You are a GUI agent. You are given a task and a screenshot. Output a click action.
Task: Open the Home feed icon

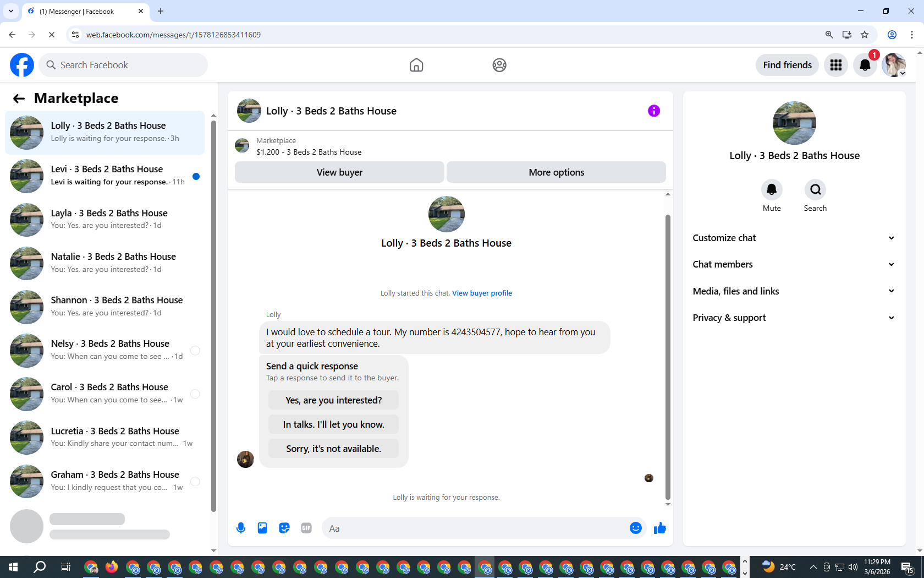coord(416,65)
